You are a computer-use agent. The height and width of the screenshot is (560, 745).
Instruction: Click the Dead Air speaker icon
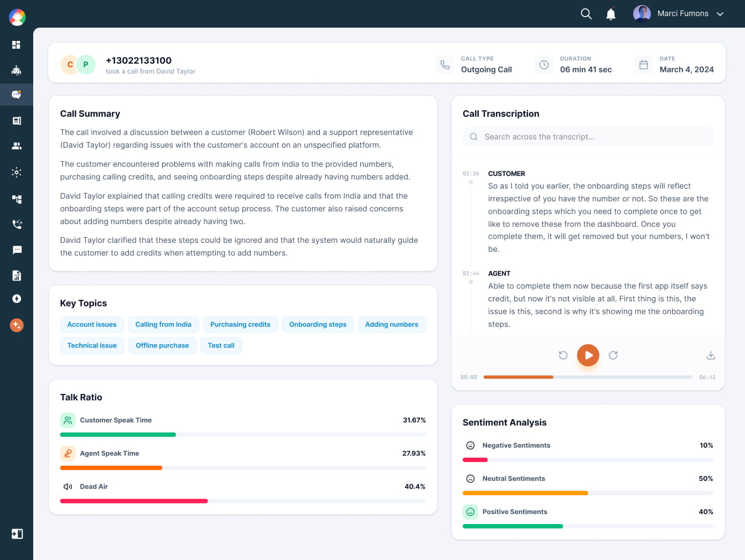point(68,486)
